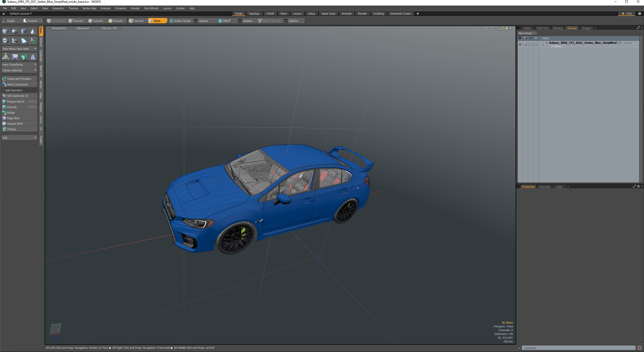The height and width of the screenshot is (352, 644).
Task: Select the Sphere primitive tool
Action: (15, 31)
